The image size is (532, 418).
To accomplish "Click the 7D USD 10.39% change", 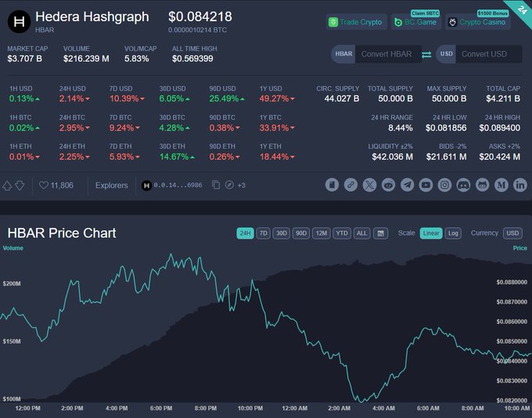I will click(127, 99).
